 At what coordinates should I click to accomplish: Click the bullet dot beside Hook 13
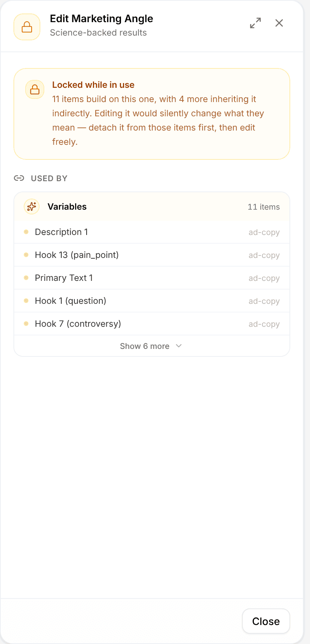point(26,255)
